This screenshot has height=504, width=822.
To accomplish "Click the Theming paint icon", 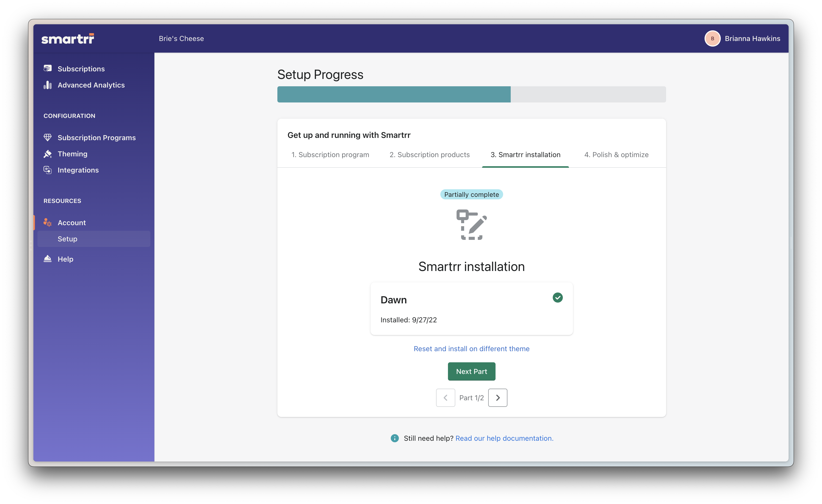I will tap(48, 154).
